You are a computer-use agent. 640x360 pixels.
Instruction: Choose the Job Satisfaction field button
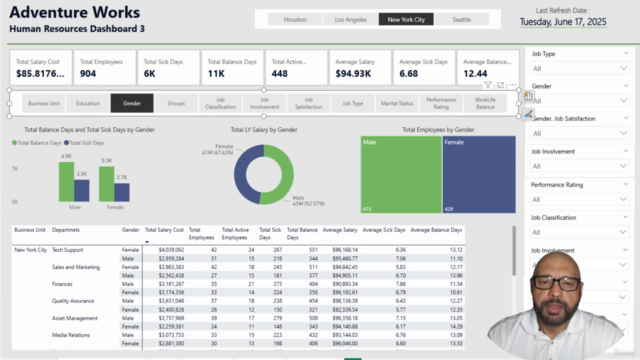309,103
